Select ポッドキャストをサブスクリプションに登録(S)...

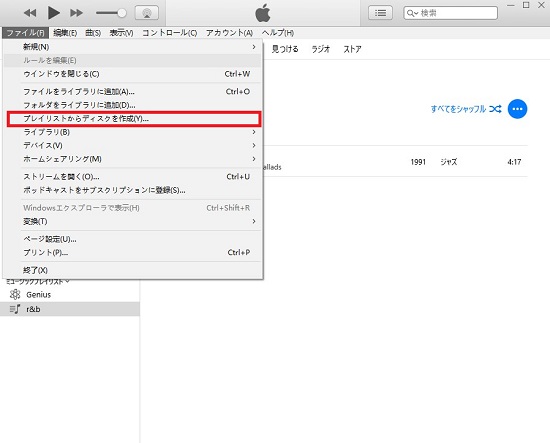tap(133, 190)
